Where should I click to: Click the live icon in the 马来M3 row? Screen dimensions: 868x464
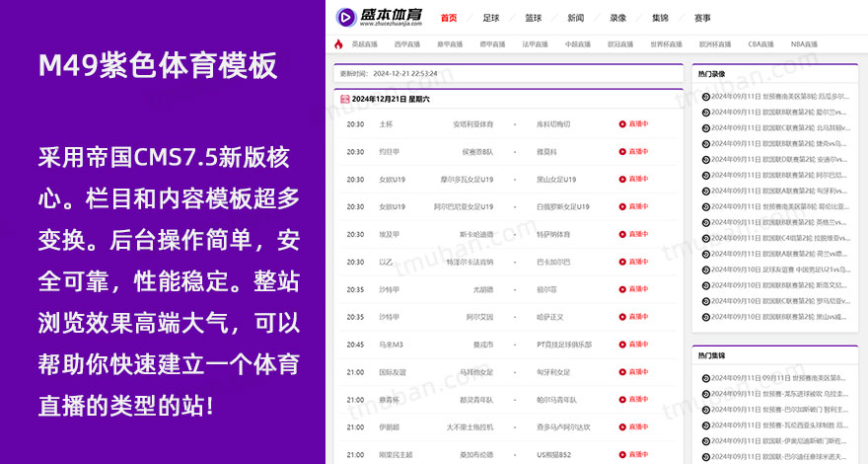(x=622, y=345)
